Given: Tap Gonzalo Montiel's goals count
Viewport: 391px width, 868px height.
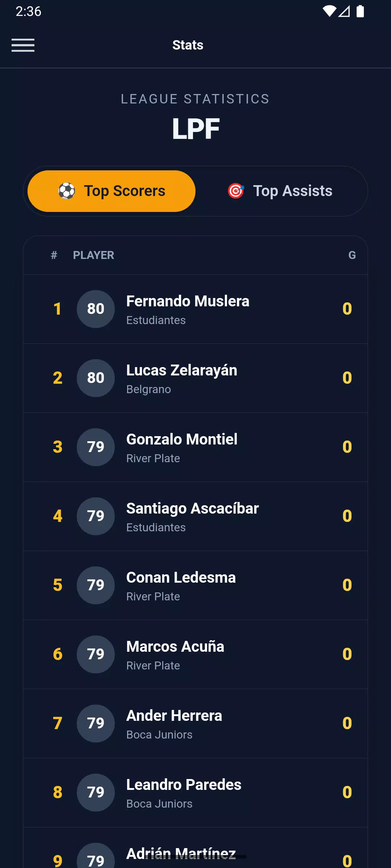Looking at the screenshot, I should (347, 447).
